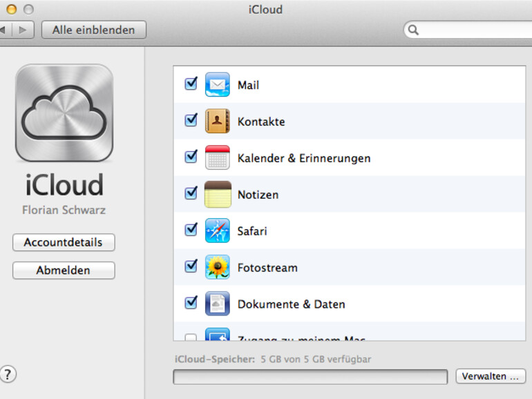Minimize the window with the yellow button
Screen dimensions: 532x399
click(x=12, y=10)
